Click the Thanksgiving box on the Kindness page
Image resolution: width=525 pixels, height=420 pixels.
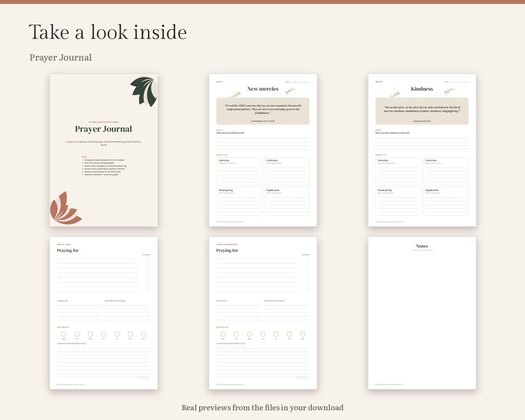(398, 202)
